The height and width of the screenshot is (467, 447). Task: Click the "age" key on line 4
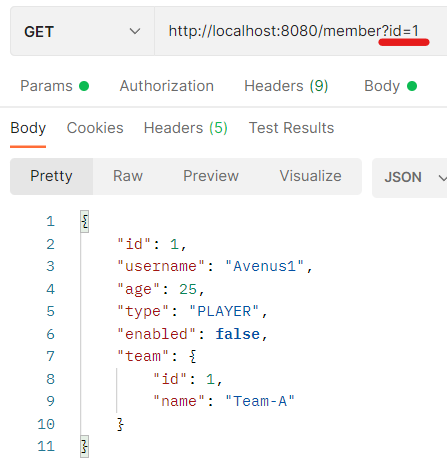(138, 289)
